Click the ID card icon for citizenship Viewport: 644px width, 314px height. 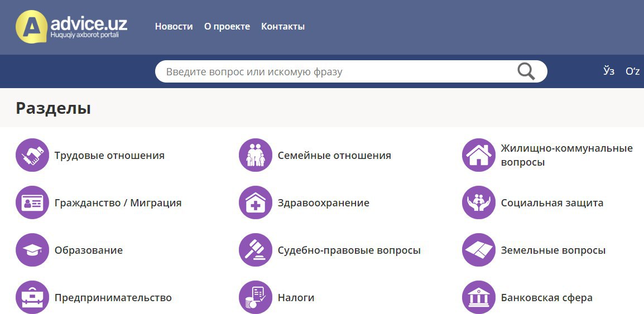[32, 202]
